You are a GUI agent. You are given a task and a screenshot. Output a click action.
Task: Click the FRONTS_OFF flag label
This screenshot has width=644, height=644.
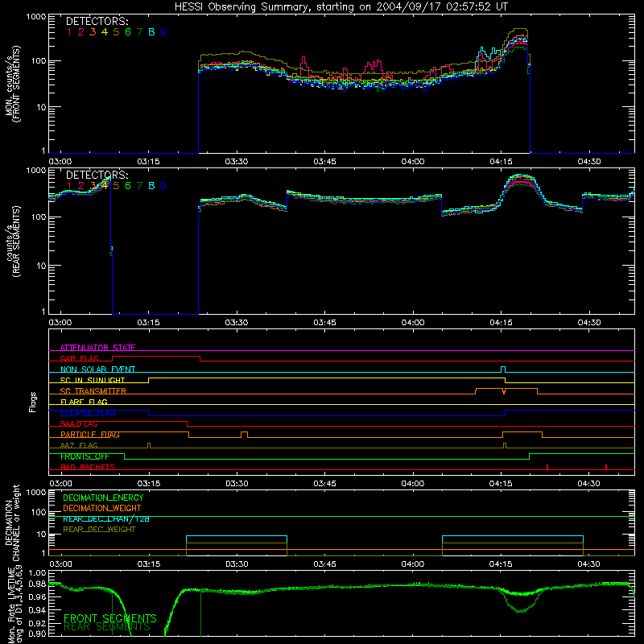tap(85, 456)
